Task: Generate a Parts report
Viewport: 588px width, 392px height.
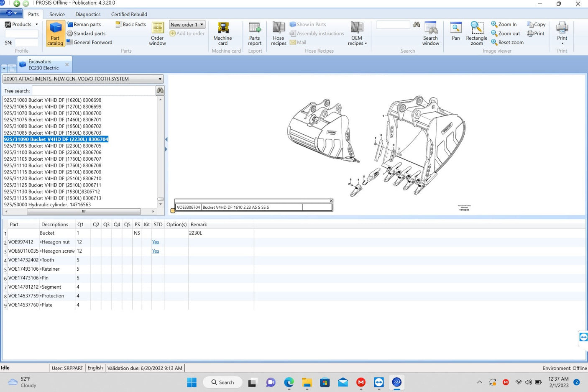Action: point(254,33)
